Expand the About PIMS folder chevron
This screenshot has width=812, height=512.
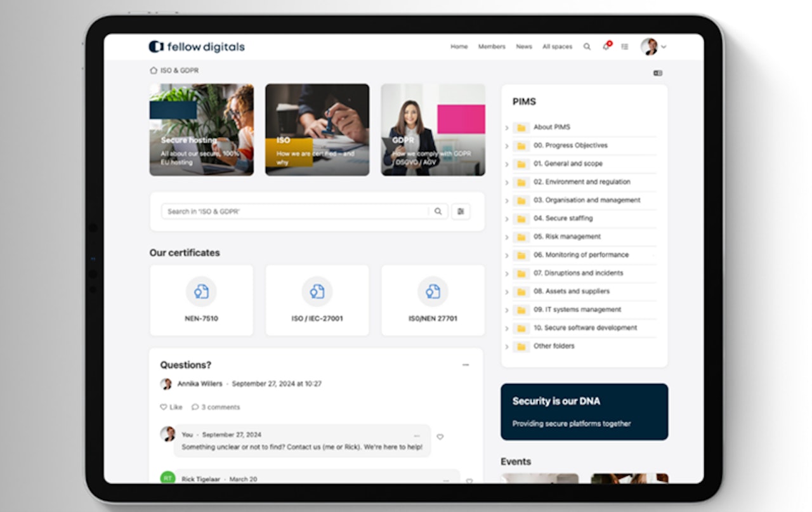click(x=507, y=128)
